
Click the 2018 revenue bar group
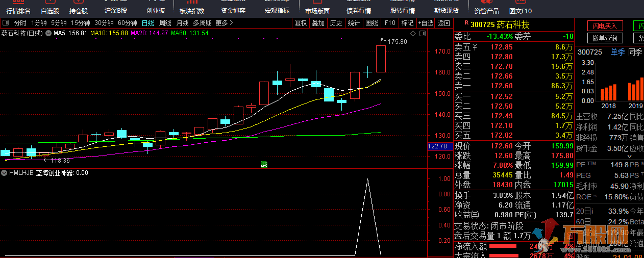coord(608,93)
